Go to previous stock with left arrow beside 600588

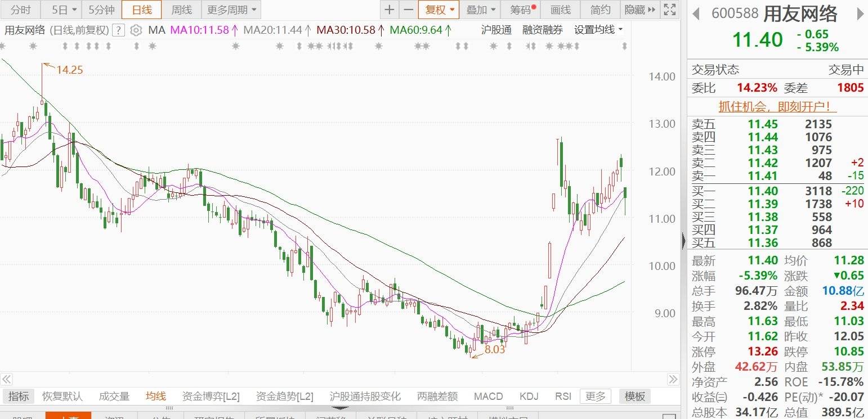pos(696,14)
